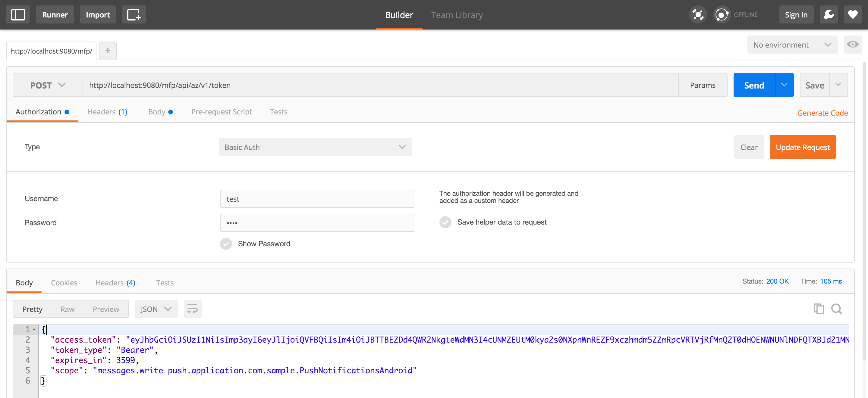The image size is (868, 398).
Task: Click the interceptor satellite icon
Action: tap(697, 14)
